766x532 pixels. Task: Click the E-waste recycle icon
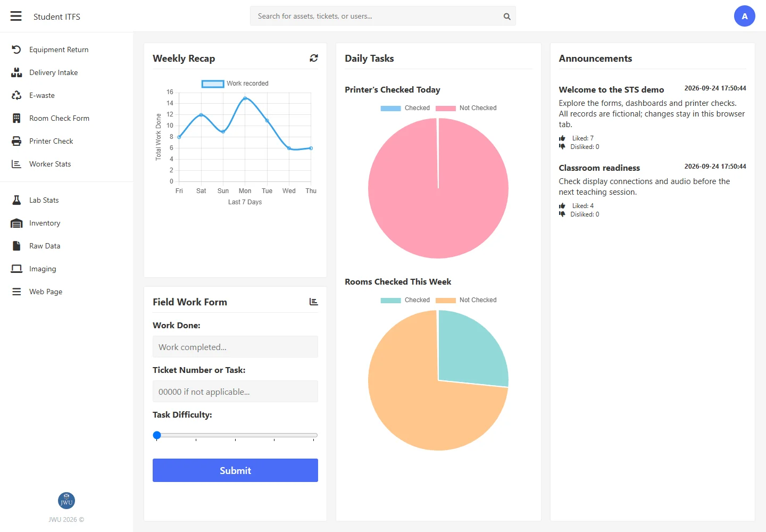(16, 95)
